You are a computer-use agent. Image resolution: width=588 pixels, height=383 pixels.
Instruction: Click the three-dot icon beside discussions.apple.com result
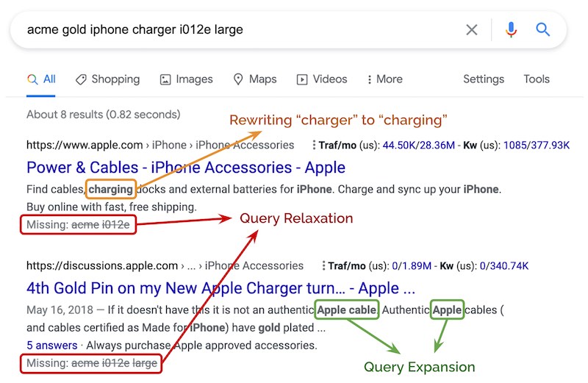click(323, 266)
